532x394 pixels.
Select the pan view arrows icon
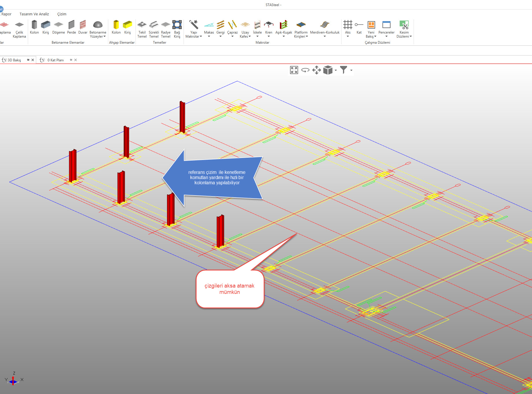pos(316,70)
